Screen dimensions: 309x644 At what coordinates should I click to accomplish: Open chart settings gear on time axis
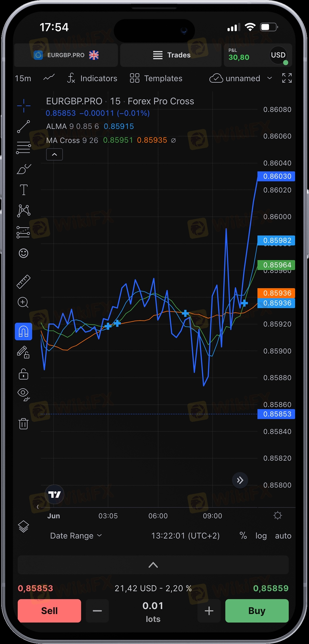point(278,516)
